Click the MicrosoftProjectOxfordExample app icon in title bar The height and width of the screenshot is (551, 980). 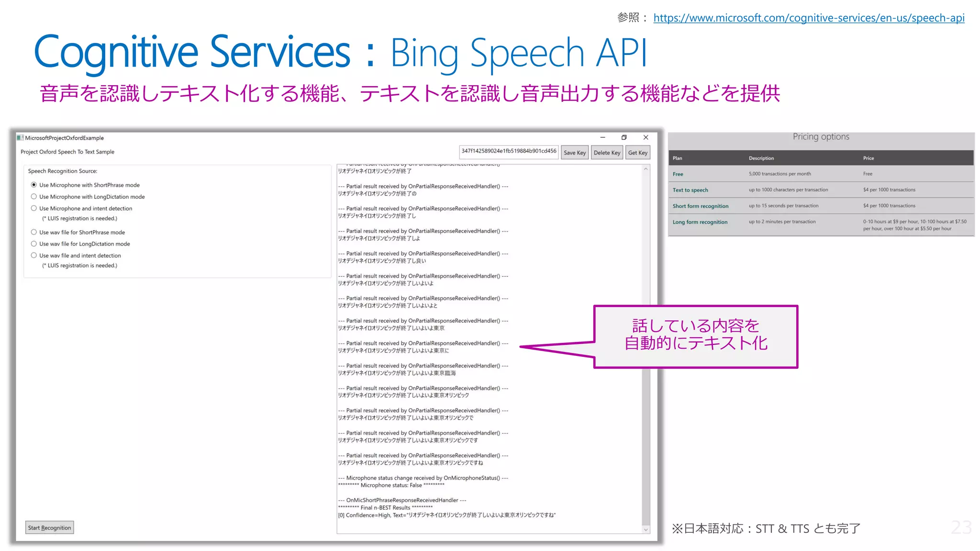click(20, 138)
